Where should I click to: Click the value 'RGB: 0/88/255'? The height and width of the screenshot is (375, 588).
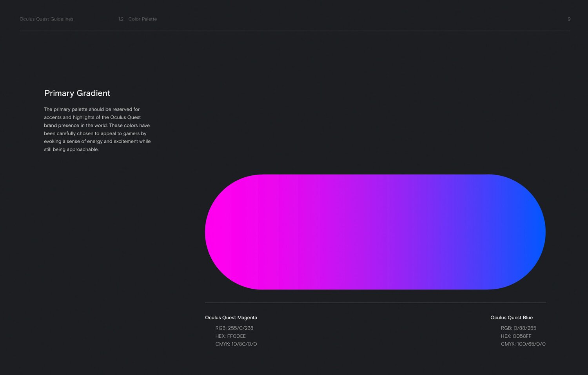518,328
